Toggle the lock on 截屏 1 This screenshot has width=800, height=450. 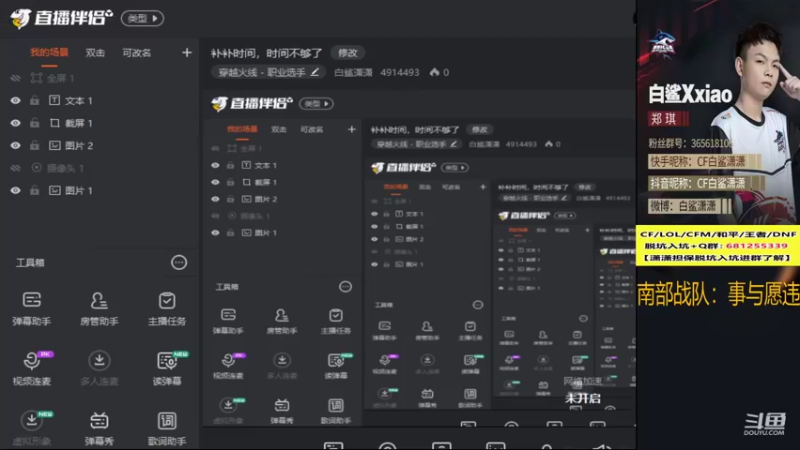34,123
